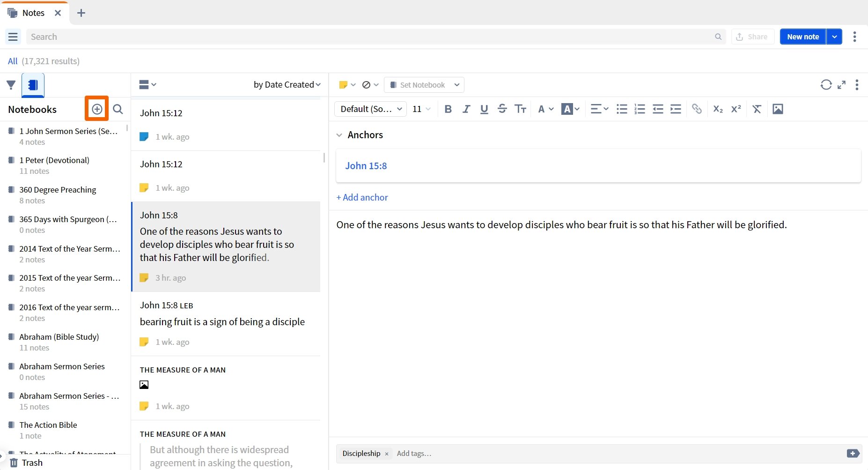
Task: Collapse the Anchors section
Action: [x=339, y=135]
